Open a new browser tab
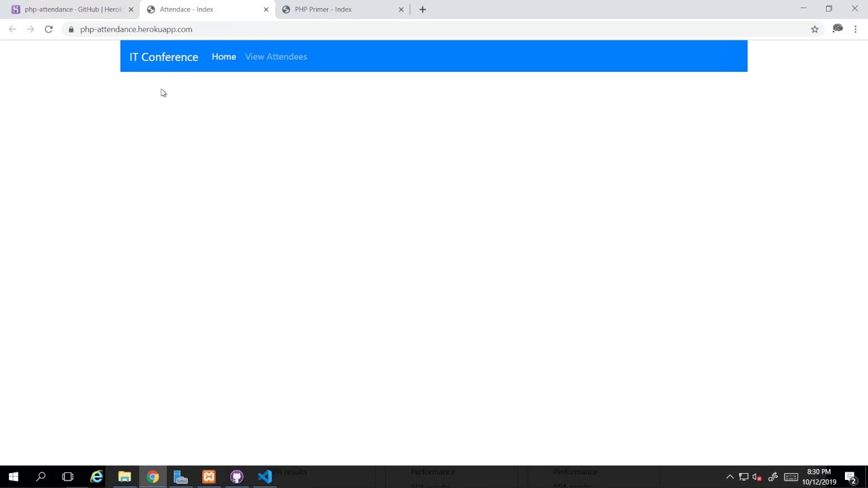Image resolution: width=868 pixels, height=488 pixels. (422, 9)
